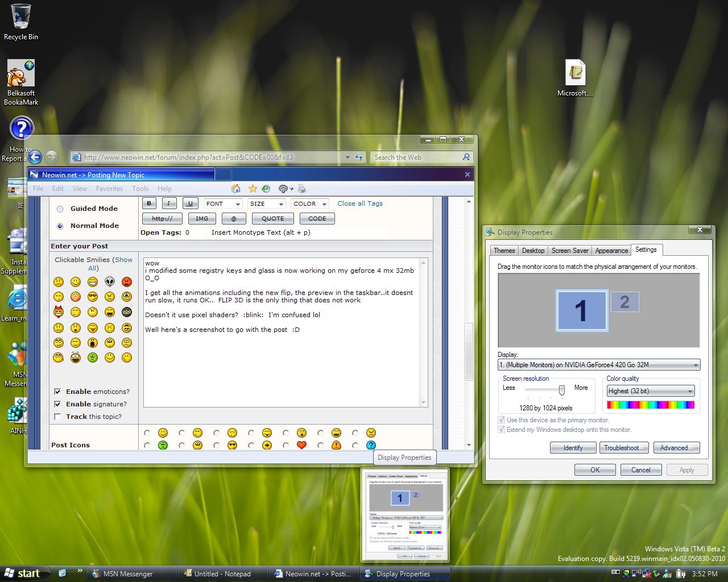This screenshot has width=728, height=582.
Task: Switch to the Screen Saver tab
Action: (x=569, y=251)
